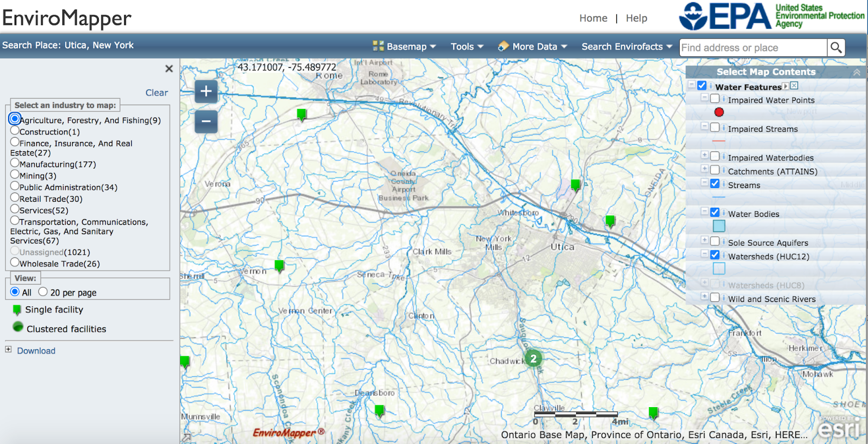
Task: Click the Water Bodies blue legend swatch
Action: pos(719,226)
